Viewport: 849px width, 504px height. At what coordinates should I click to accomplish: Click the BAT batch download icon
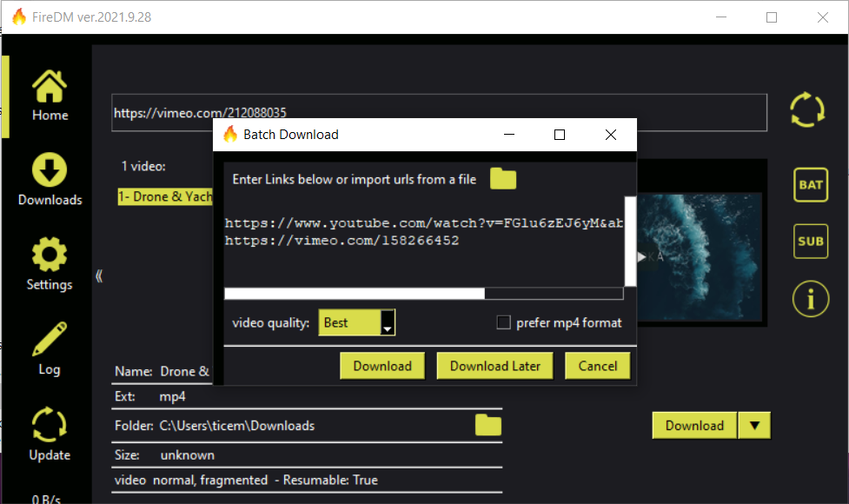coord(811,185)
